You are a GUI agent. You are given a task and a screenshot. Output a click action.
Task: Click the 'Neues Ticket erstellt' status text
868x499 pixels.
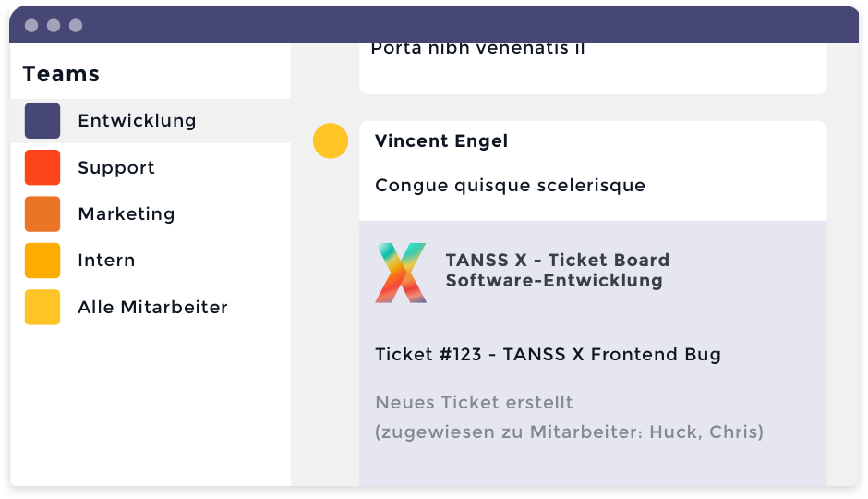(474, 403)
